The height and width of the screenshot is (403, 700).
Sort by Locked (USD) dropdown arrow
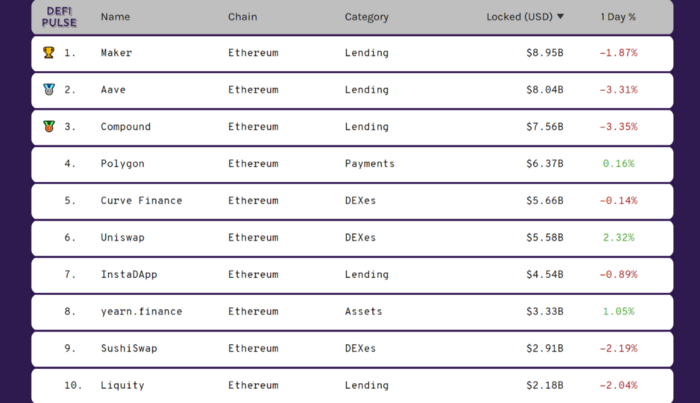(x=560, y=17)
